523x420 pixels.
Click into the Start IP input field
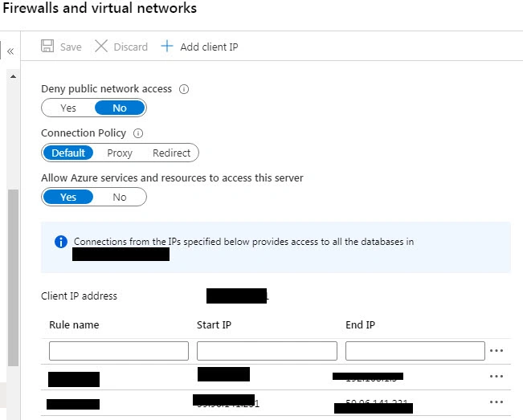(267, 351)
